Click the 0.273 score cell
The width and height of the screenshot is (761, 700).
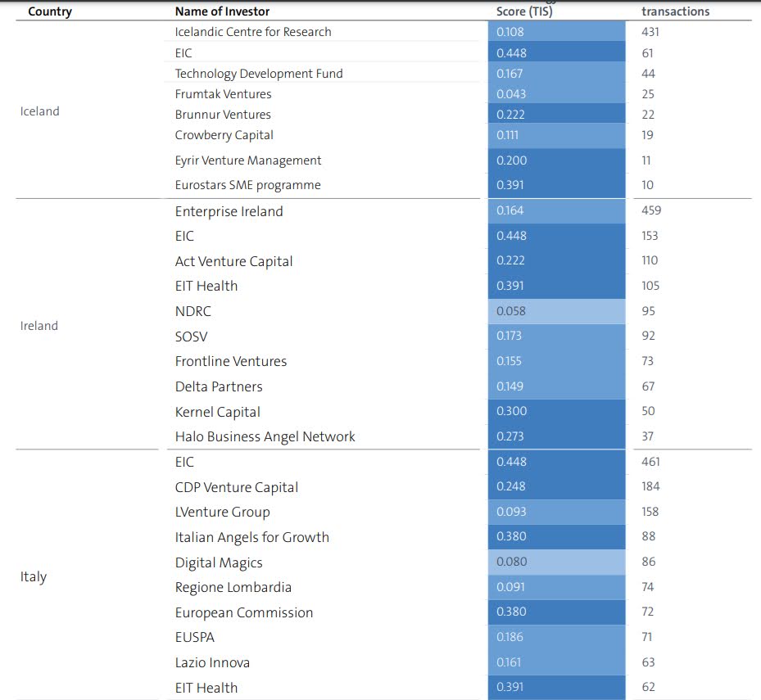[x=557, y=436]
